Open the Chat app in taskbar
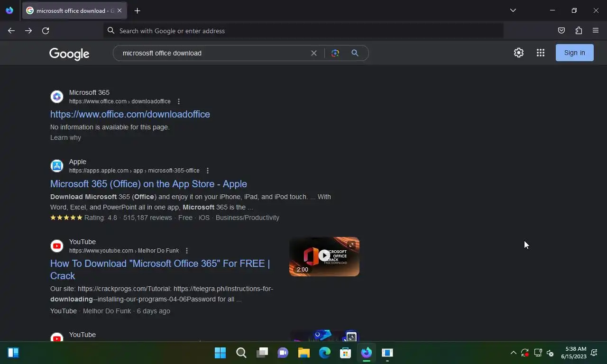The width and height of the screenshot is (607, 364). (283, 353)
